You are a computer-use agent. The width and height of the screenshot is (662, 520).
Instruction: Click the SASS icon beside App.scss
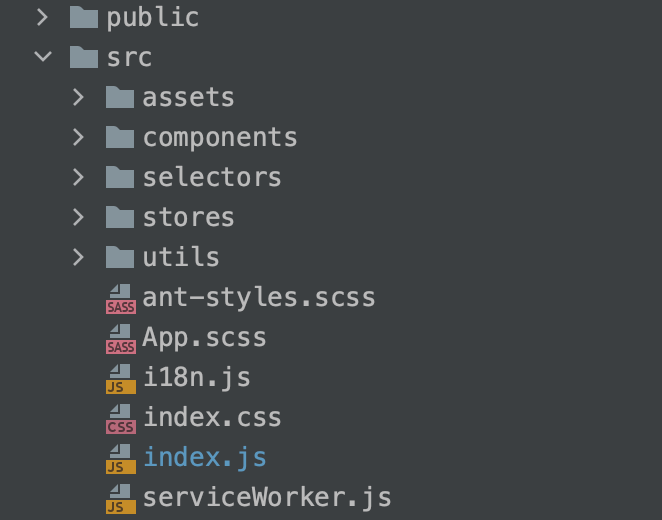120,338
